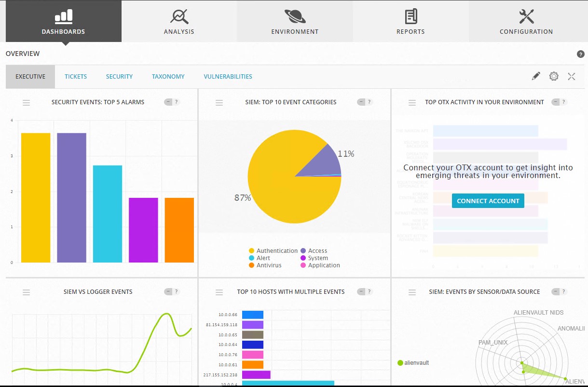Show help for Top 10 Event Categories widget

pos(369,102)
